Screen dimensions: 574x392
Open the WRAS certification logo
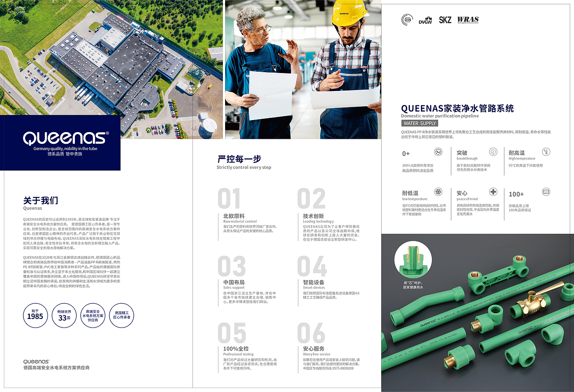click(x=468, y=19)
